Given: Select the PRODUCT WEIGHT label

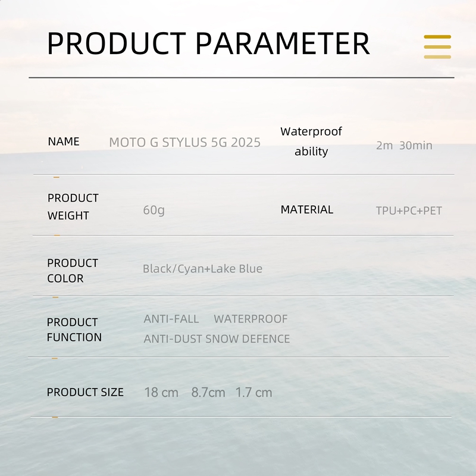Looking at the screenshot, I should pos(73,206).
